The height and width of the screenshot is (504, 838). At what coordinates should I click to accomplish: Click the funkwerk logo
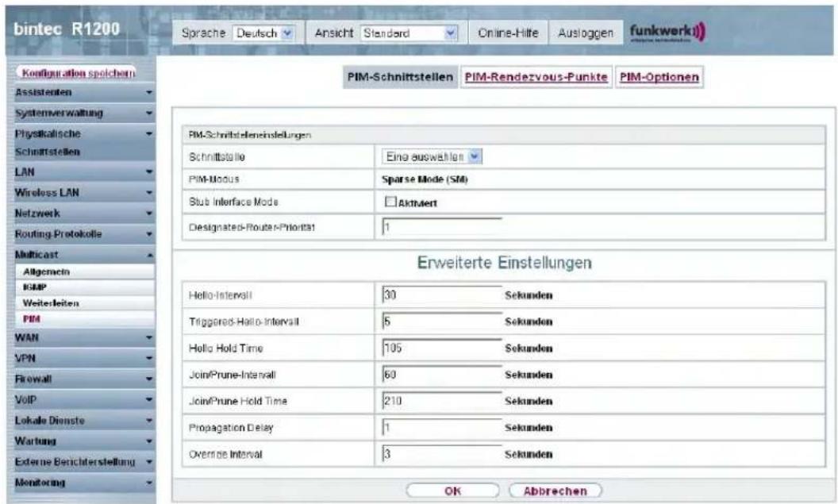coord(667,32)
